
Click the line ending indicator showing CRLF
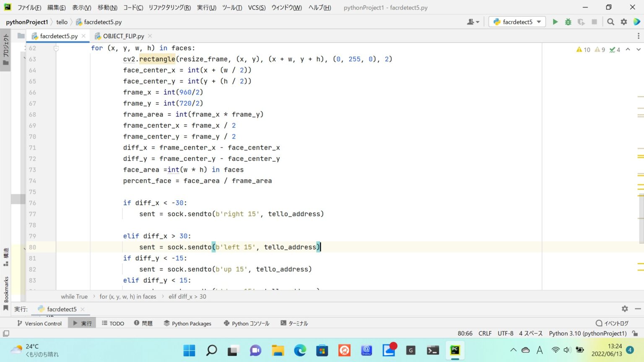485,333
